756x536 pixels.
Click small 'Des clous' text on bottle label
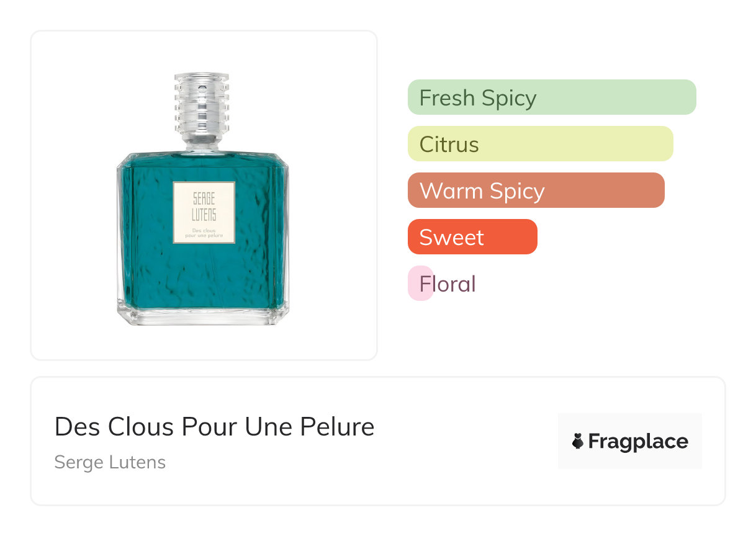[x=204, y=230]
